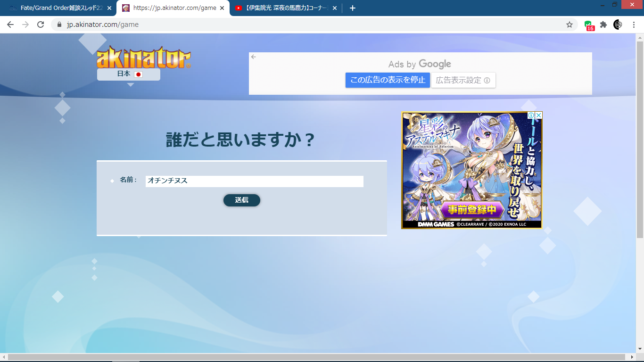The width and height of the screenshot is (644, 362).
Task: Click the 名前 name input field
Action: pos(254,181)
